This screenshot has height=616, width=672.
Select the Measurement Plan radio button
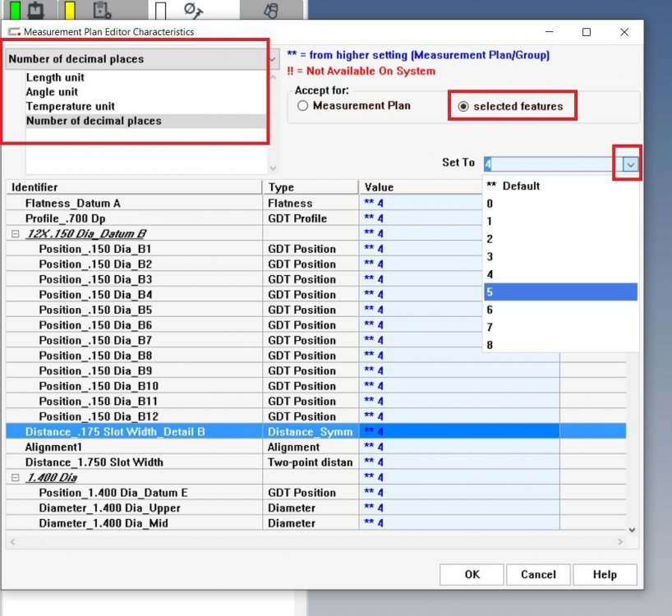(303, 106)
